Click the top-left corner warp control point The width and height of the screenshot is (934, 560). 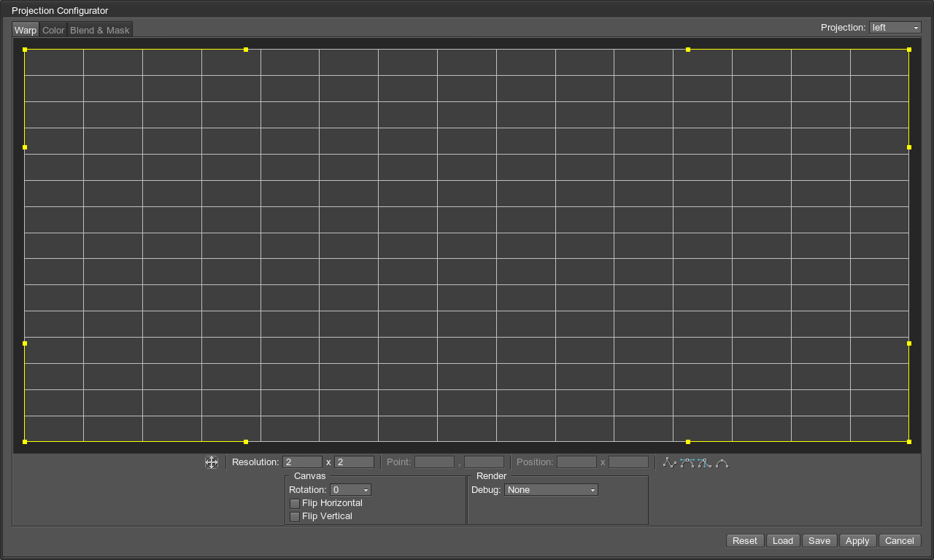25,50
